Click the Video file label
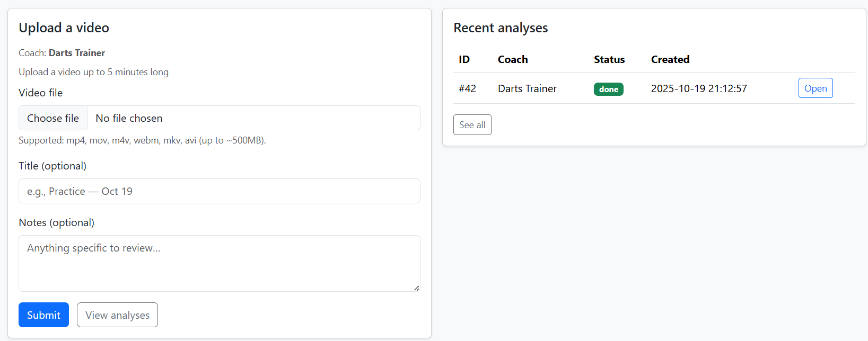The width and height of the screenshot is (868, 341). pyautogui.click(x=40, y=93)
